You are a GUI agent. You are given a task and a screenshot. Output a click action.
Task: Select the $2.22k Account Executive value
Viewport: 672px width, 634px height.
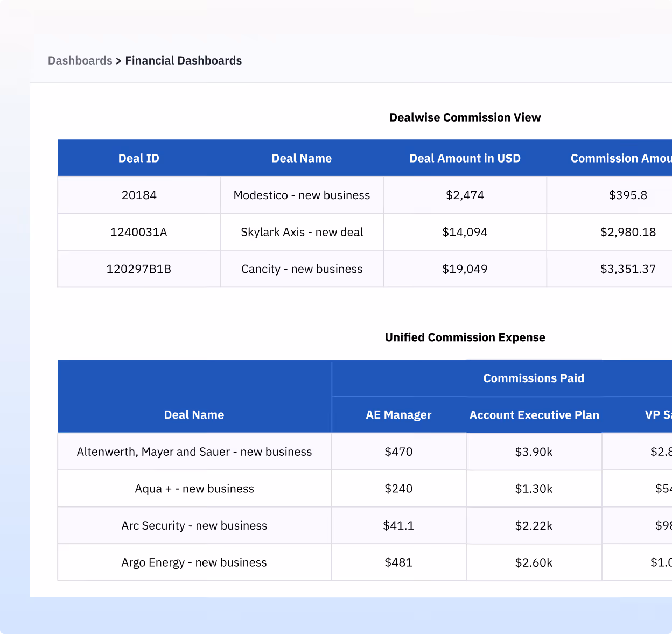tap(534, 525)
